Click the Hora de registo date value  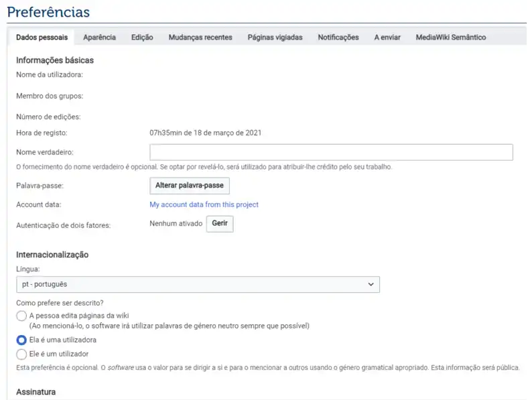point(205,133)
